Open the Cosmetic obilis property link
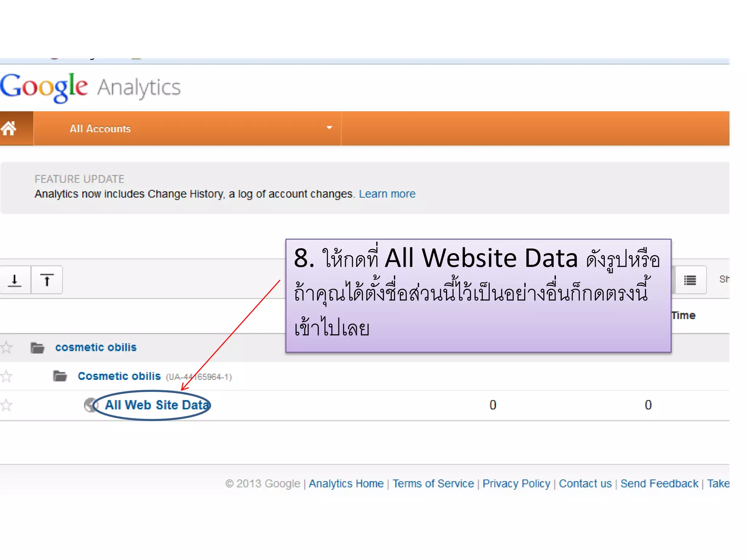Viewport: 747px width, 560px height. pyautogui.click(x=119, y=376)
